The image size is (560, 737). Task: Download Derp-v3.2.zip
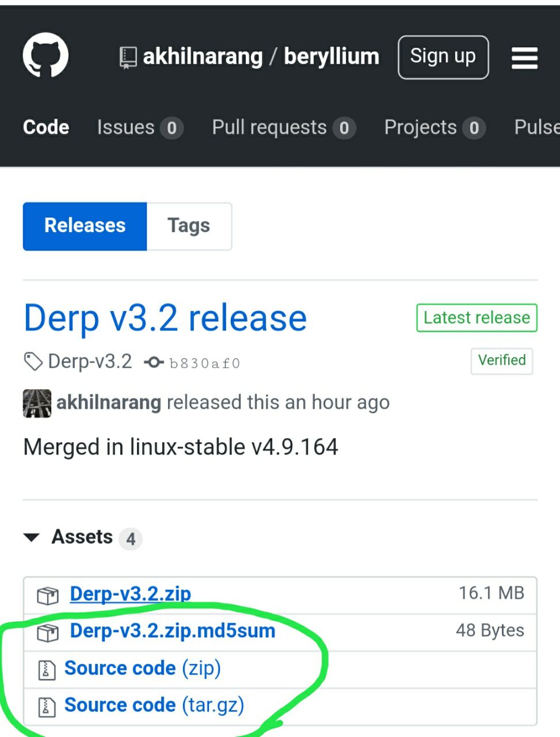(131, 594)
